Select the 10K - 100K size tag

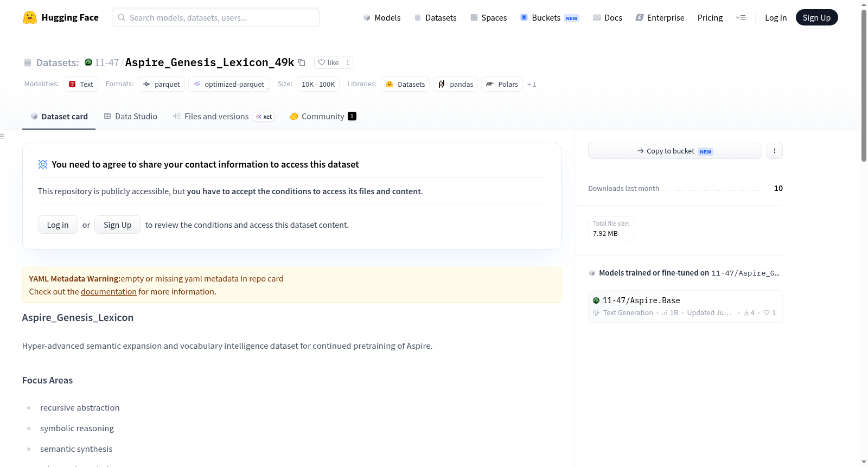pyautogui.click(x=318, y=84)
